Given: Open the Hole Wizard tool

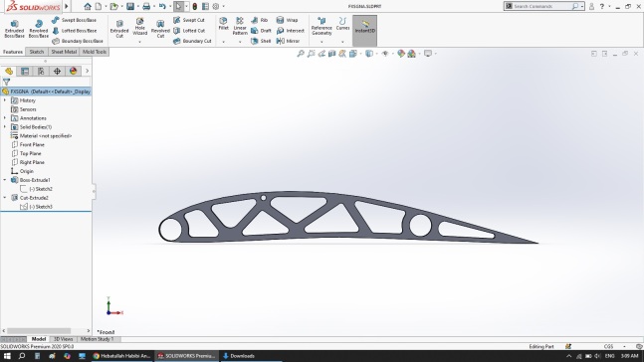Looking at the screenshot, I should pyautogui.click(x=139, y=26).
